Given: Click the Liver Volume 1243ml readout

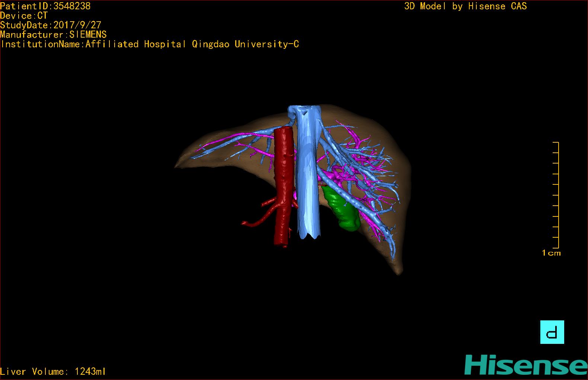Looking at the screenshot, I should pyautogui.click(x=53, y=371).
